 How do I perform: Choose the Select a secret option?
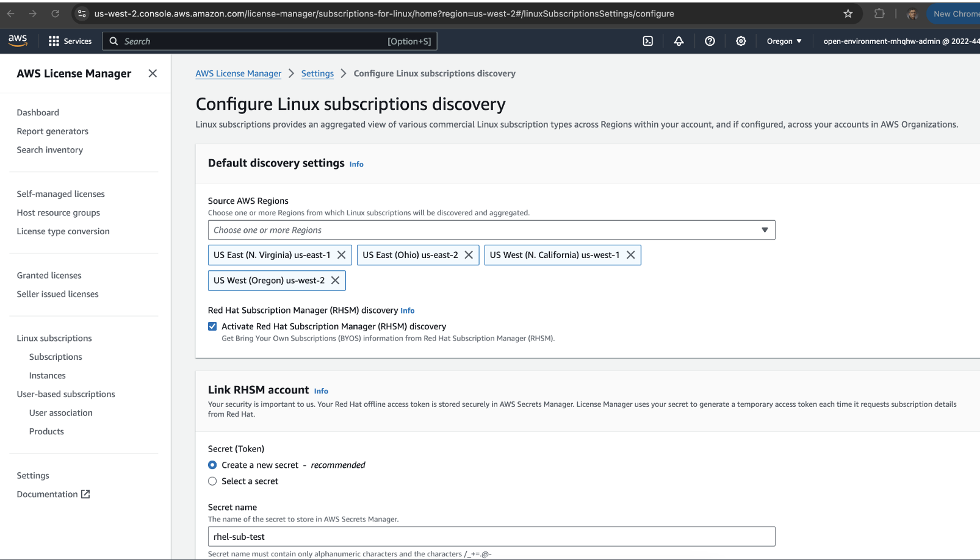click(x=212, y=481)
